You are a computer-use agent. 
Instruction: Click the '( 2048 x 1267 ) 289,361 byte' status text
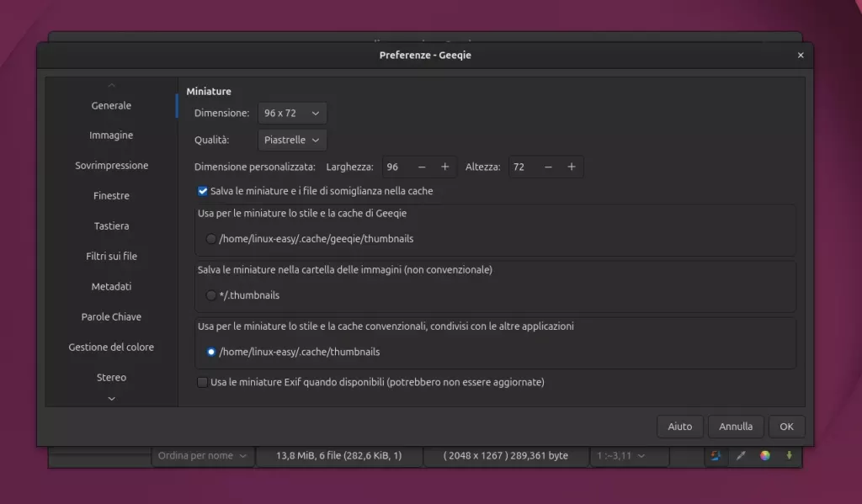[x=506, y=456]
